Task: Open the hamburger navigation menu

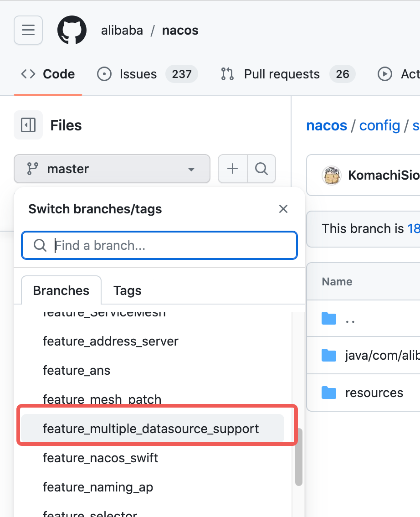Action: 28,31
